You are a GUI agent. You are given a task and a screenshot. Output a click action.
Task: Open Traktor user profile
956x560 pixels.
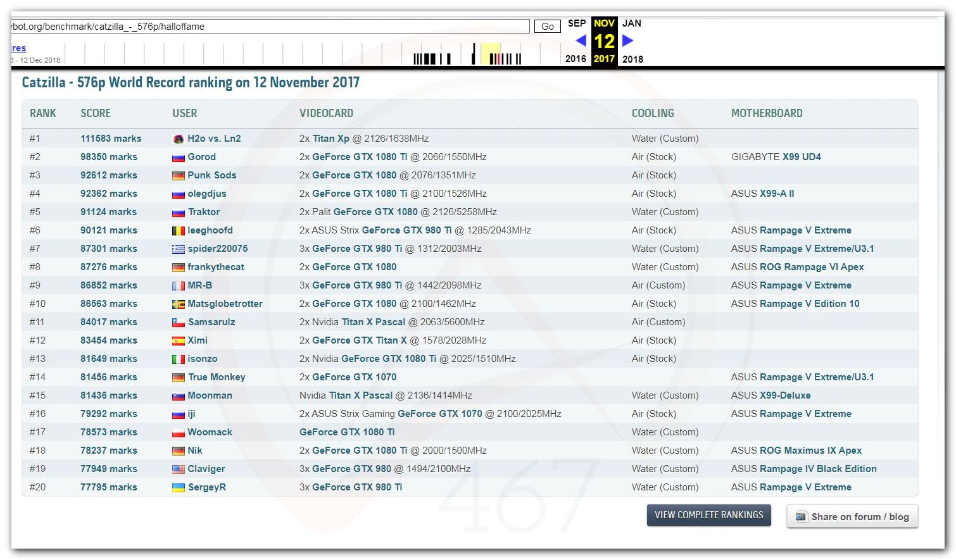click(x=204, y=212)
